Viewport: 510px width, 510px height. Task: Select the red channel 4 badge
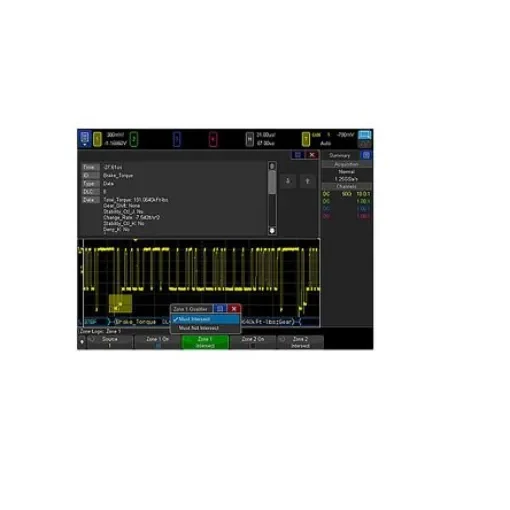pos(213,139)
